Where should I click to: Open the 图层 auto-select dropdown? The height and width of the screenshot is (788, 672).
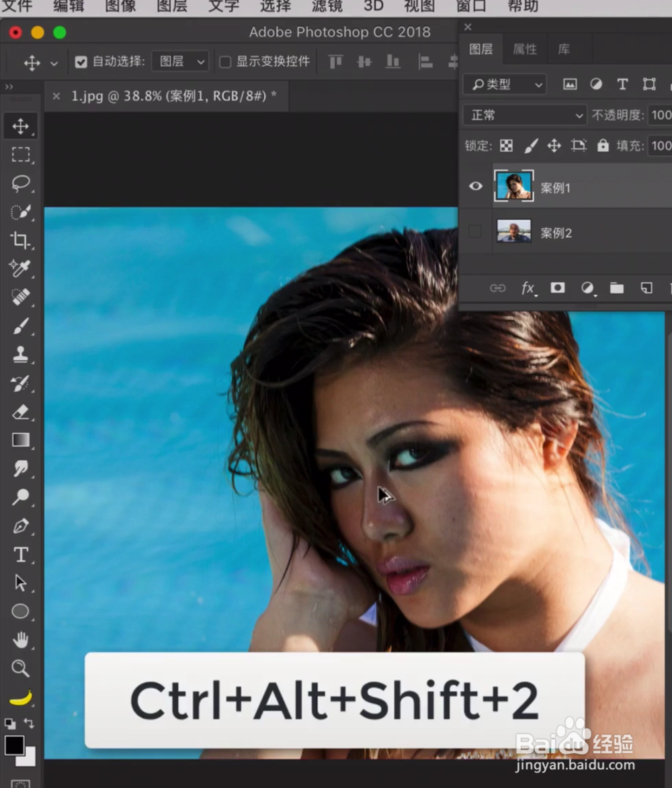tap(180, 62)
